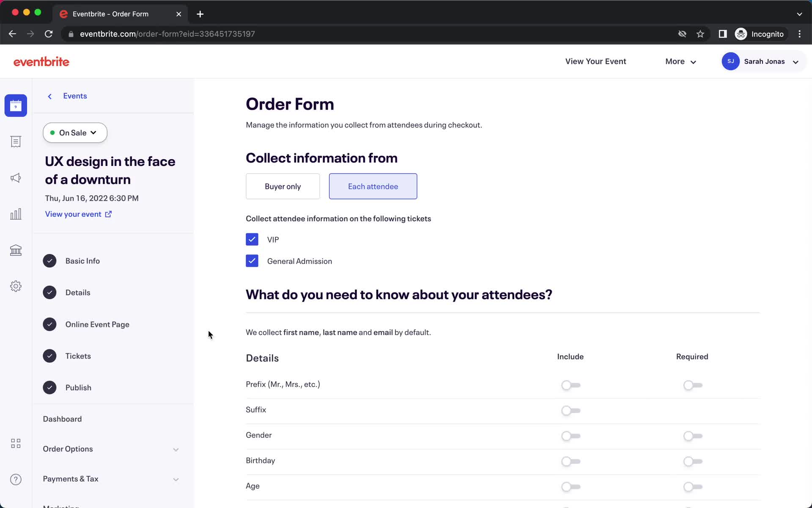Click the settings gear icon in sidebar

[x=16, y=287]
